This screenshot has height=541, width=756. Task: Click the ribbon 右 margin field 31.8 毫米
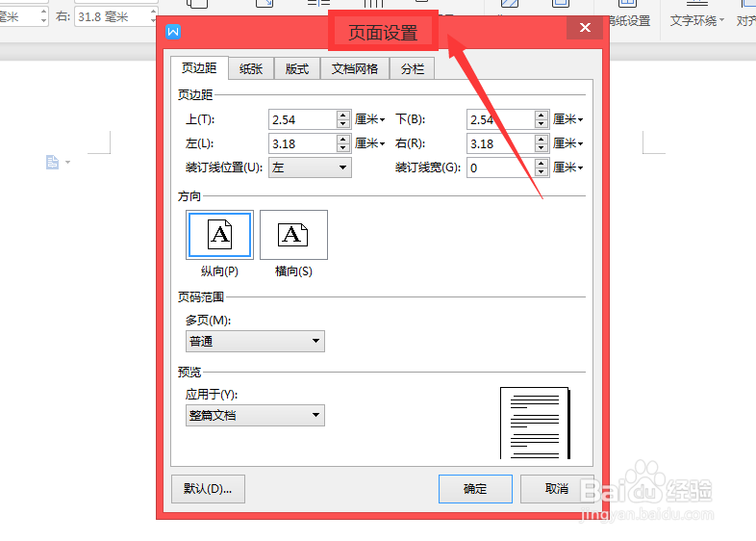[x=113, y=17]
